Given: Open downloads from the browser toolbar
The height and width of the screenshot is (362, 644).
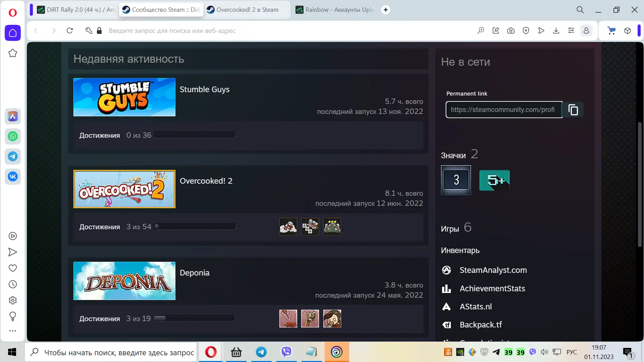Looking at the screenshot, I should click(x=556, y=31).
